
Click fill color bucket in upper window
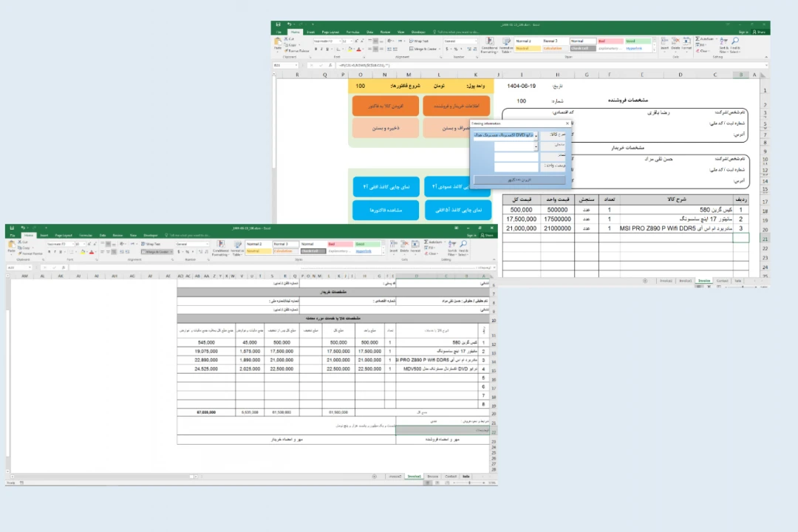pyautogui.click(x=350, y=50)
